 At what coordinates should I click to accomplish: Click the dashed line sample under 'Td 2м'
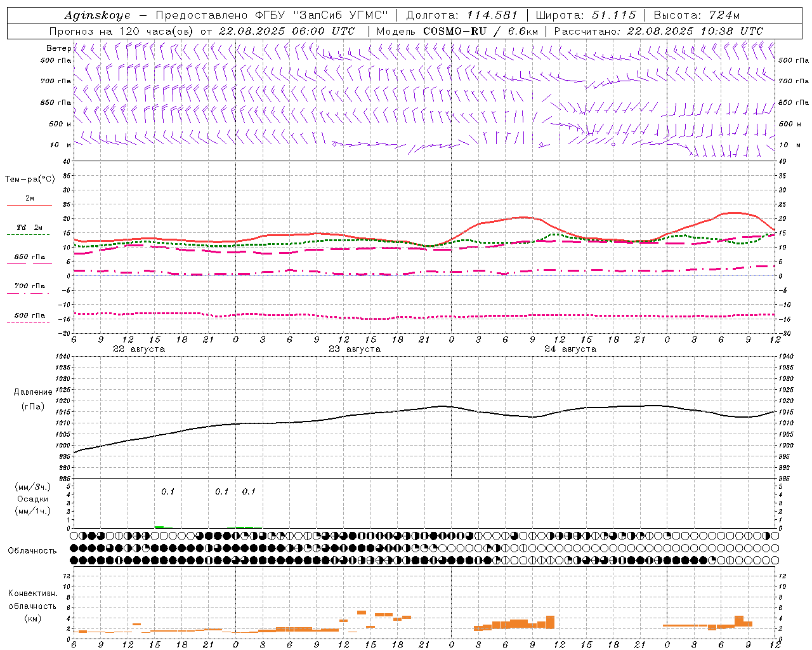(29, 235)
